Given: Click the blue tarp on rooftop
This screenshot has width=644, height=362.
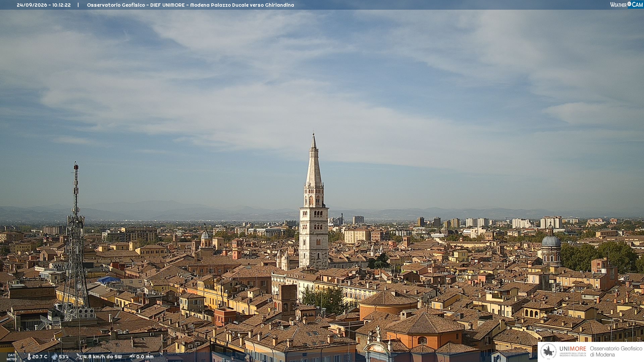Looking at the screenshot, I should [x=109, y=280].
